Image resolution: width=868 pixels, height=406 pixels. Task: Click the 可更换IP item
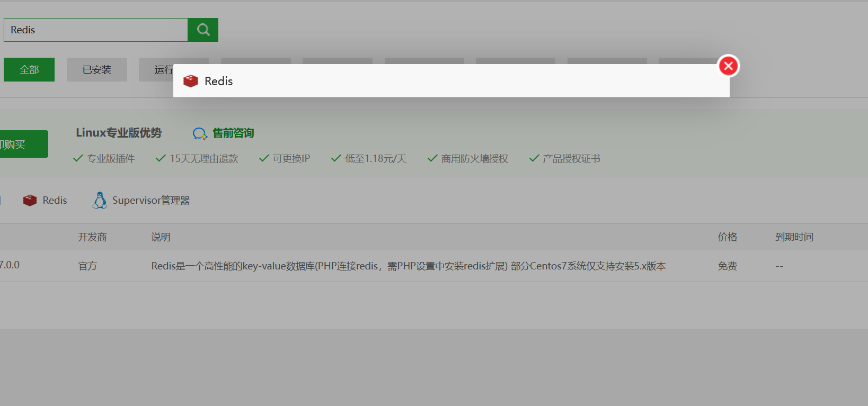[x=285, y=158]
